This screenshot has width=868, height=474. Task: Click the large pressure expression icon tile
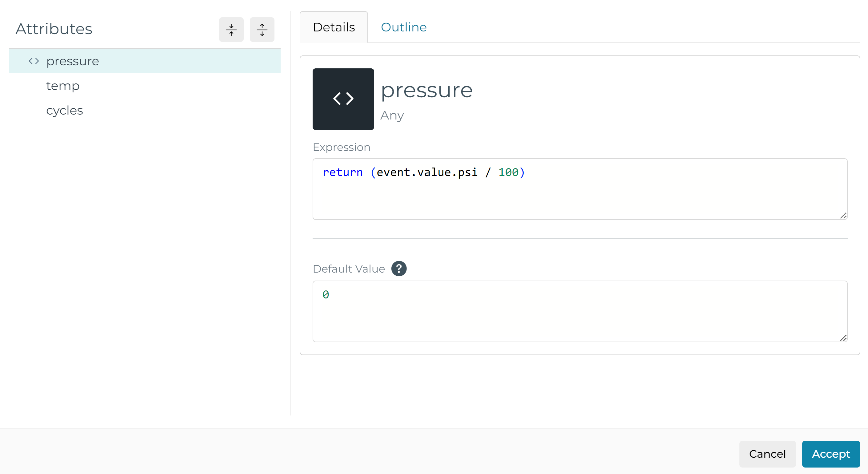[x=343, y=99]
